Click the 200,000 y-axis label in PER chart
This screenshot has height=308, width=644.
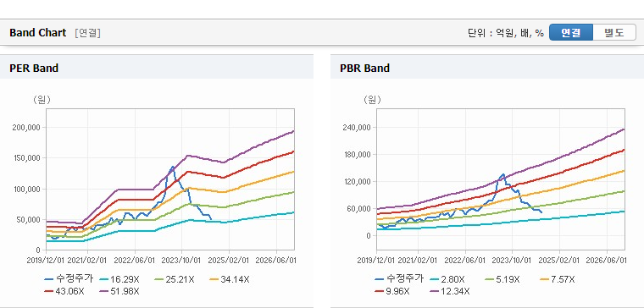pyautogui.click(x=26, y=128)
